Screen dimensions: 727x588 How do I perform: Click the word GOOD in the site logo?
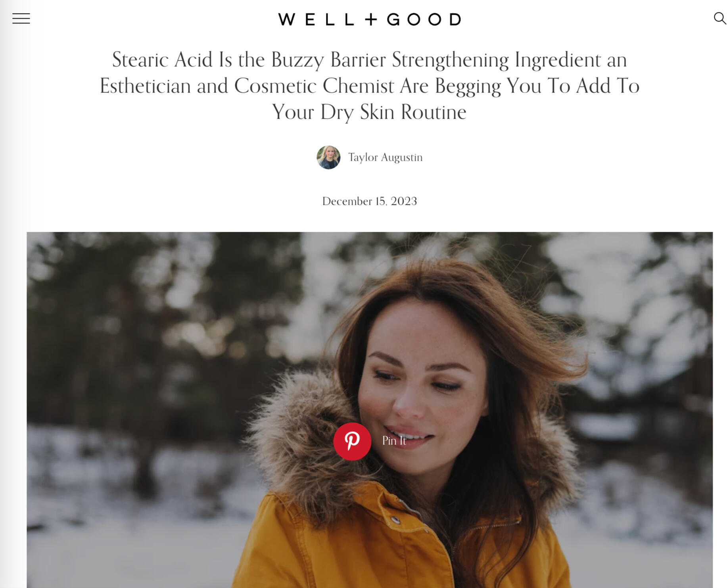click(424, 19)
